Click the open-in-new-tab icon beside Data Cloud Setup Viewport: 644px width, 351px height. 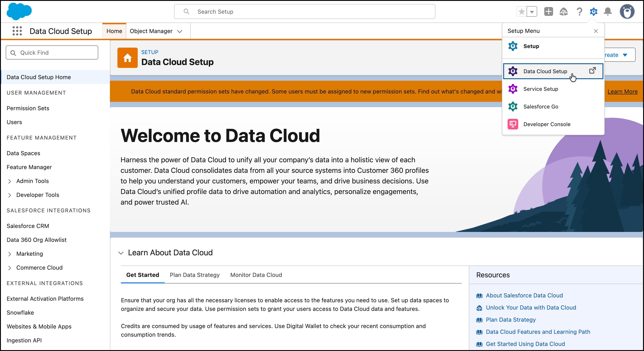592,71
